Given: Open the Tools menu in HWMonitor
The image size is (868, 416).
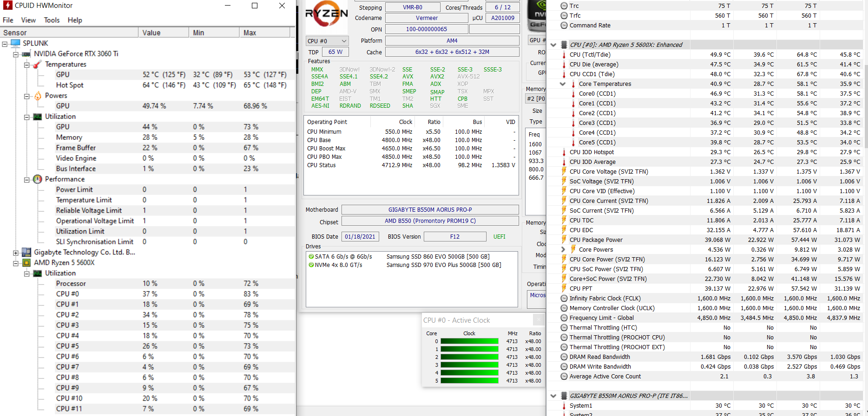Looking at the screenshot, I should pos(52,20).
